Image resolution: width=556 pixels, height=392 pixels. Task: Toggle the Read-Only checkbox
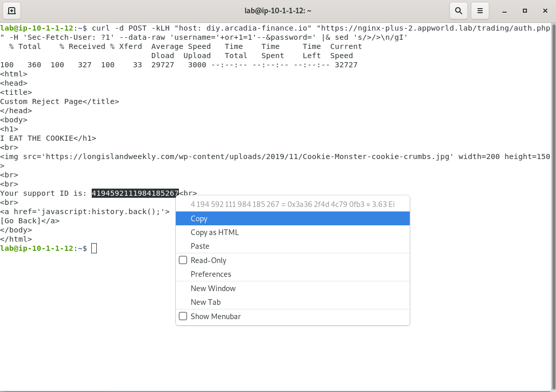pos(183,260)
